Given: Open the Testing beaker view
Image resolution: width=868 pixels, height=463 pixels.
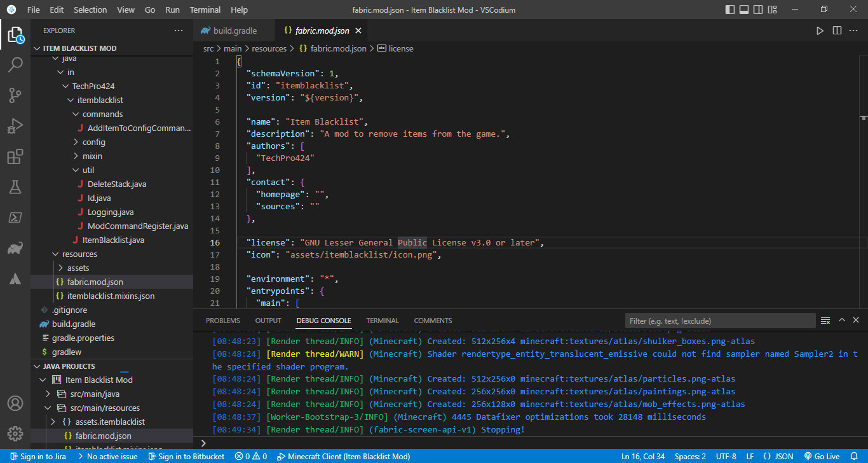Looking at the screenshot, I should click(x=15, y=186).
